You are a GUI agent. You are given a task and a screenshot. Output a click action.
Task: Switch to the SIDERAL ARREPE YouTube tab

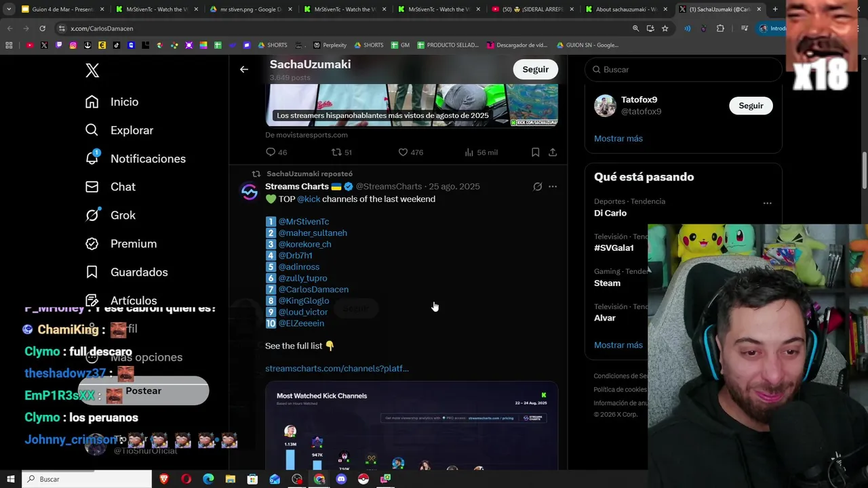534,9
